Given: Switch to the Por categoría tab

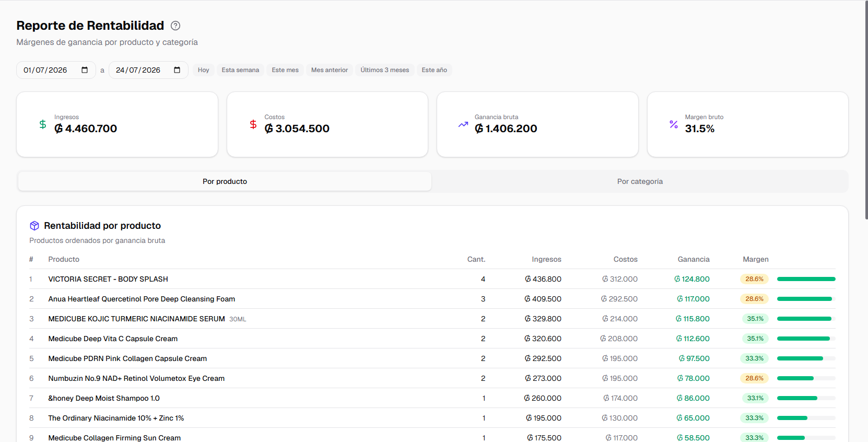Looking at the screenshot, I should (x=640, y=181).
